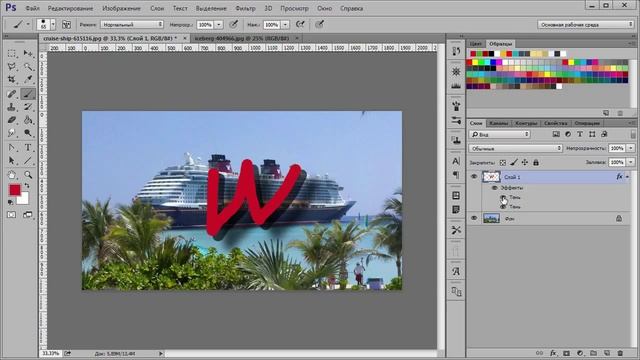The width and height of the screenshot is (640, 360).
Task: Toggle lock image pixels brush icon
Action: [514, 162]
